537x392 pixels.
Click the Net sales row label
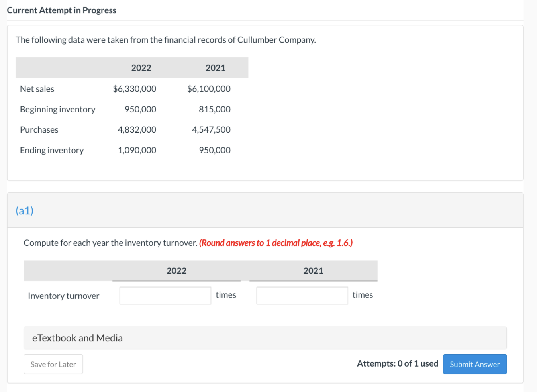click(x=37, y=88)
